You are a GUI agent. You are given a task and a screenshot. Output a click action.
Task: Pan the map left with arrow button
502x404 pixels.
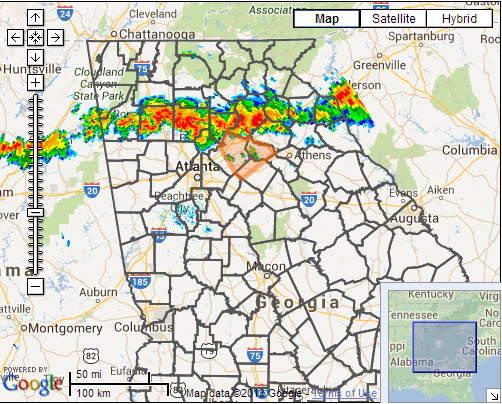pyautogui.click(x=15, y=37)
